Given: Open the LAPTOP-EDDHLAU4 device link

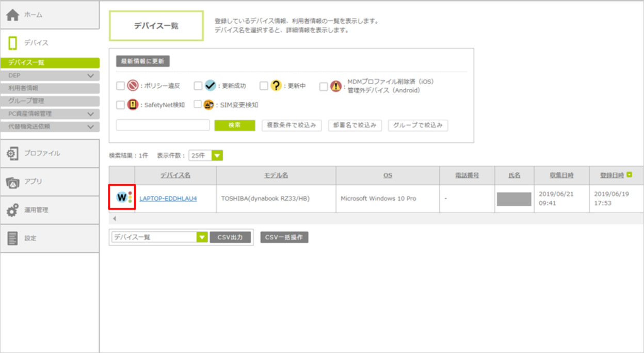Looking at the screenshot, I should [x=168, y=199].
